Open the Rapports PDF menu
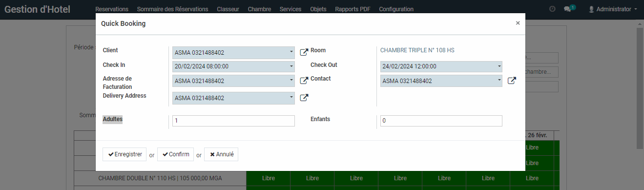The width and height of the screenshot is (644, 190). point(353,9)
